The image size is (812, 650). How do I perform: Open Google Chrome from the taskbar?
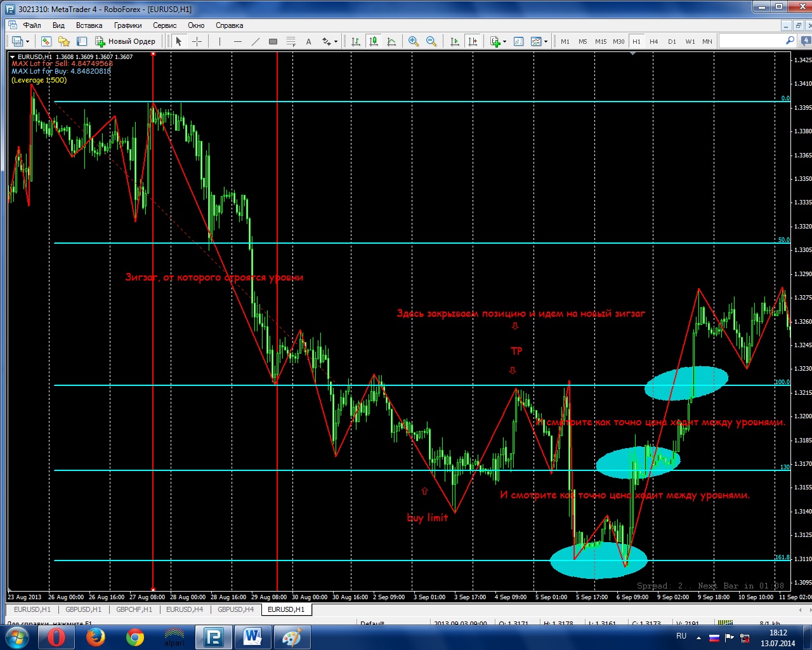pyautogui.click(x=134, y=637)
